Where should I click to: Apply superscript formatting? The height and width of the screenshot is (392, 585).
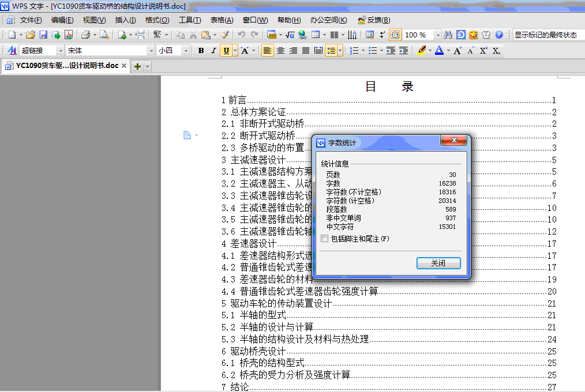click(x=483, y=51)
